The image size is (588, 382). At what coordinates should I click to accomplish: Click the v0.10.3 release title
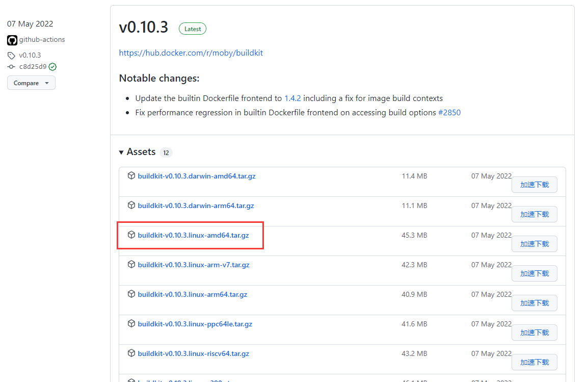pos(143,28)
